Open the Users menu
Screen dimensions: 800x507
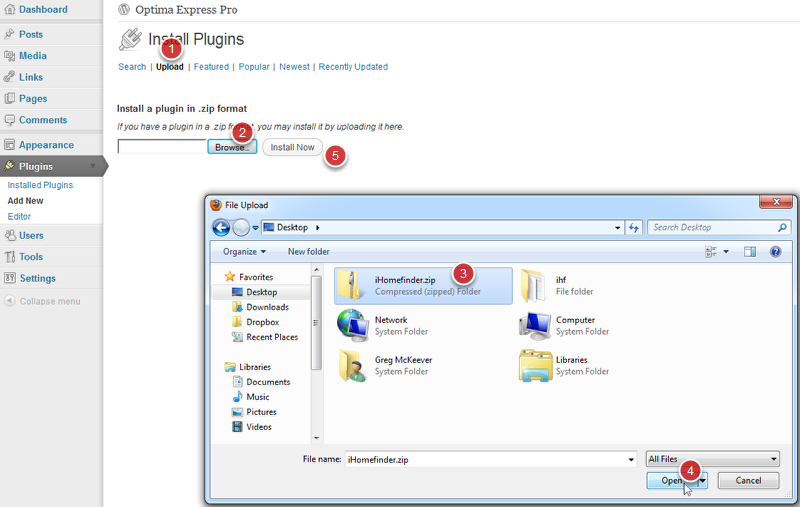31,236
